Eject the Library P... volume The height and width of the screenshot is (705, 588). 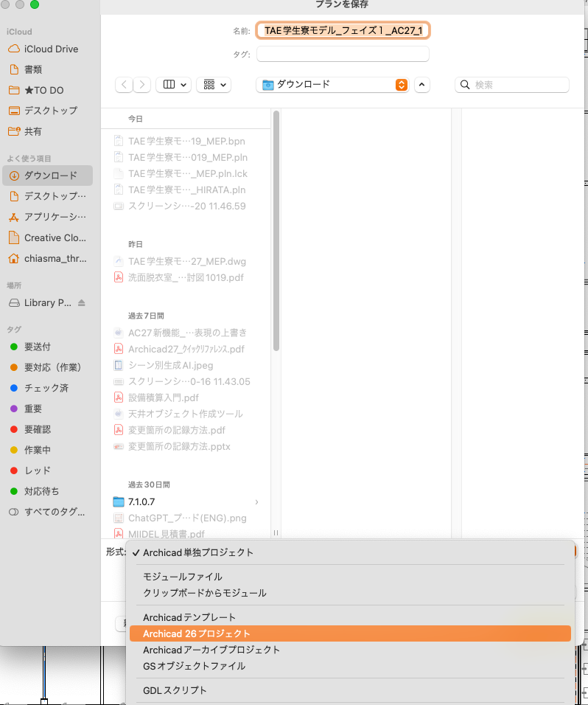(x=81, y=302)
